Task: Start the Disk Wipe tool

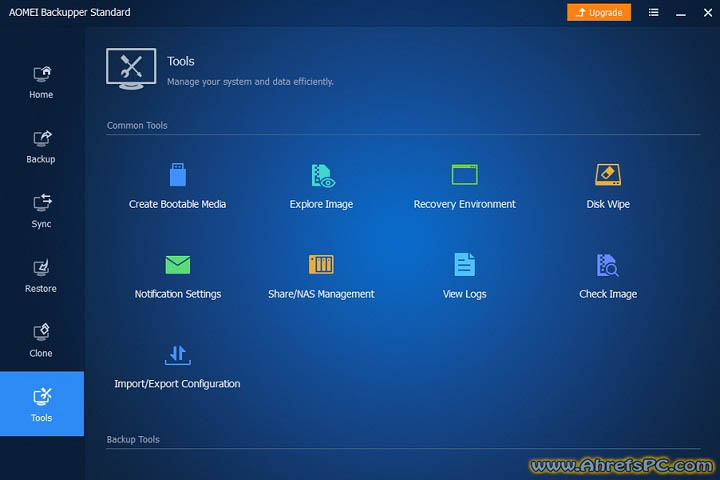Action: (x=608, y=186)
